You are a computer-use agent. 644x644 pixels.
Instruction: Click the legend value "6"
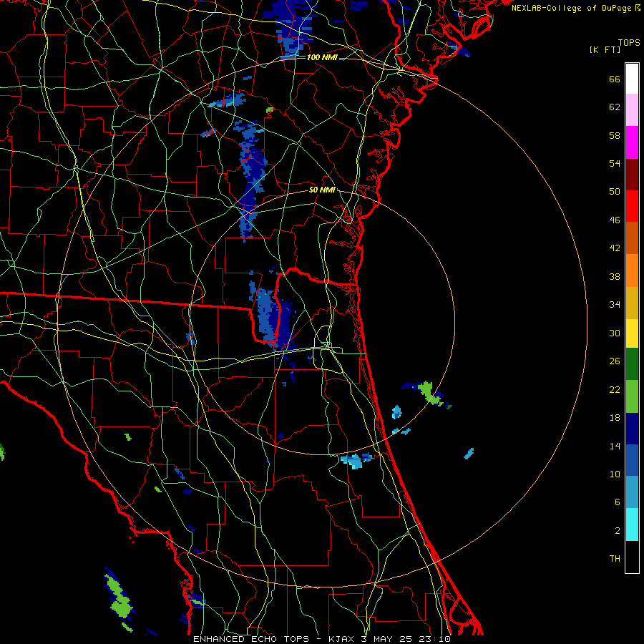click(x=618, y=502)
